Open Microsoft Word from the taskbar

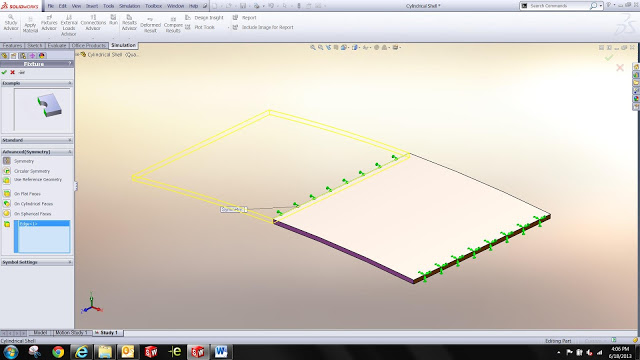(x=221, y=351)
